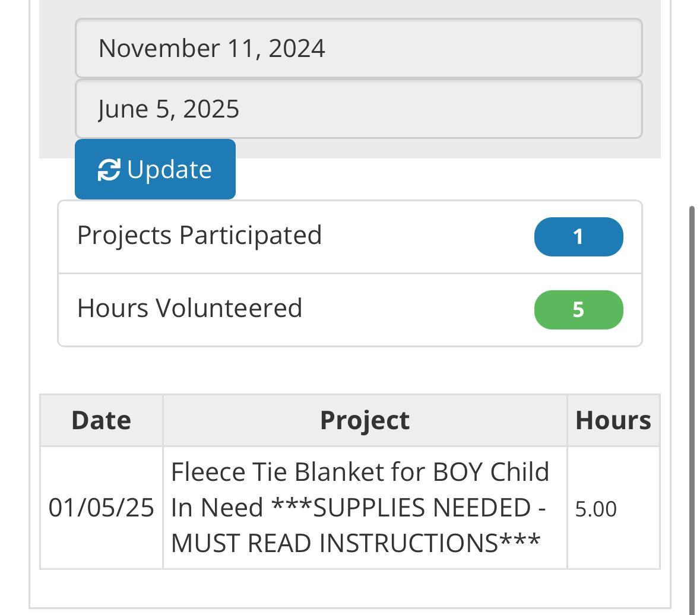Click the Hours column header
Screen dimensions: 700x615
click(x=613, y=420)
